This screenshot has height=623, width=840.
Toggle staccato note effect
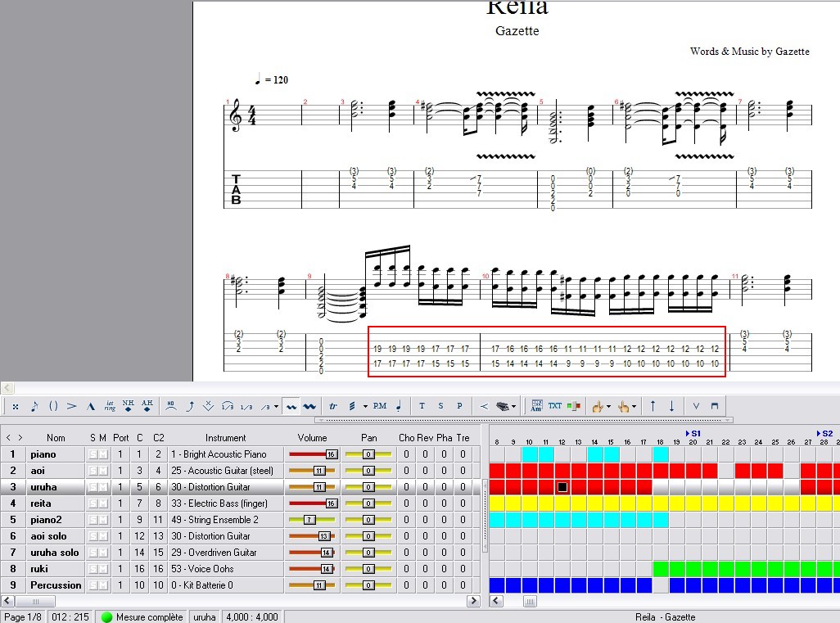click(x=399, y=407)
